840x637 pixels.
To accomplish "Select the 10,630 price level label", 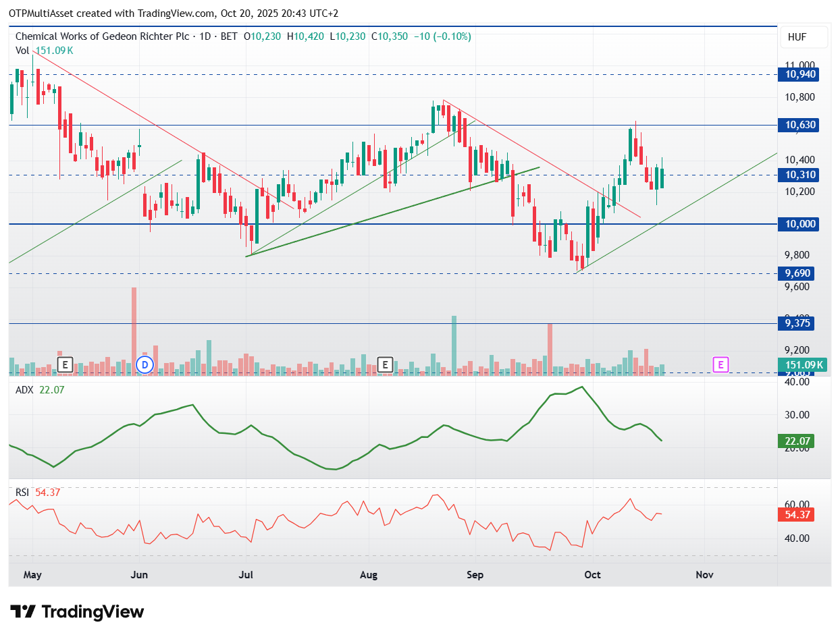I will click(x=798, y=125).
